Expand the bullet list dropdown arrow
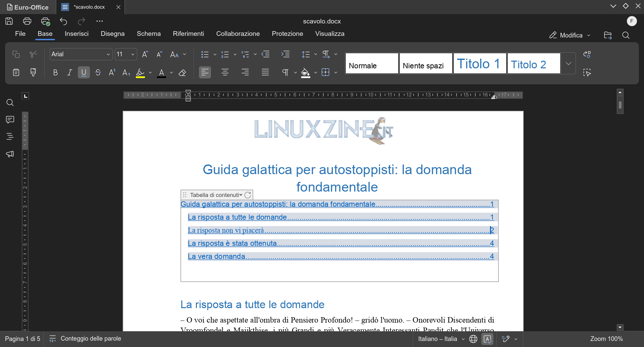Screen dimensions: 644x347 pos(215,54)
